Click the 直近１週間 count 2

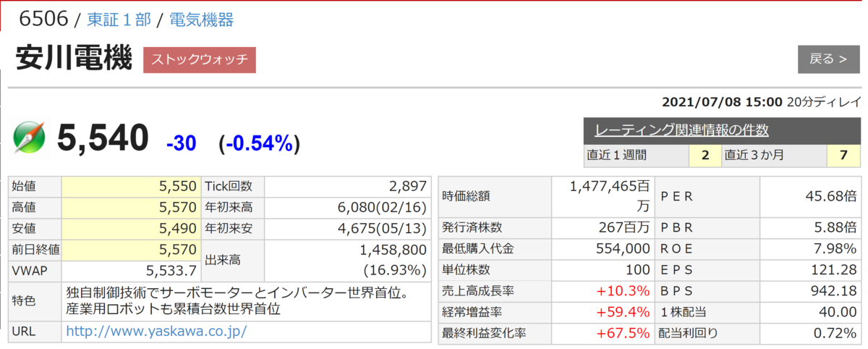coord(705,155)
